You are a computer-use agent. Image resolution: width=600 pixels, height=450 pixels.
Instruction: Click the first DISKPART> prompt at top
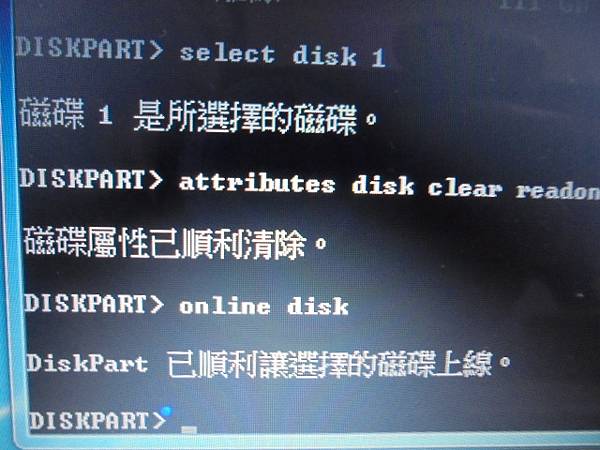click(x=90, y=48)
